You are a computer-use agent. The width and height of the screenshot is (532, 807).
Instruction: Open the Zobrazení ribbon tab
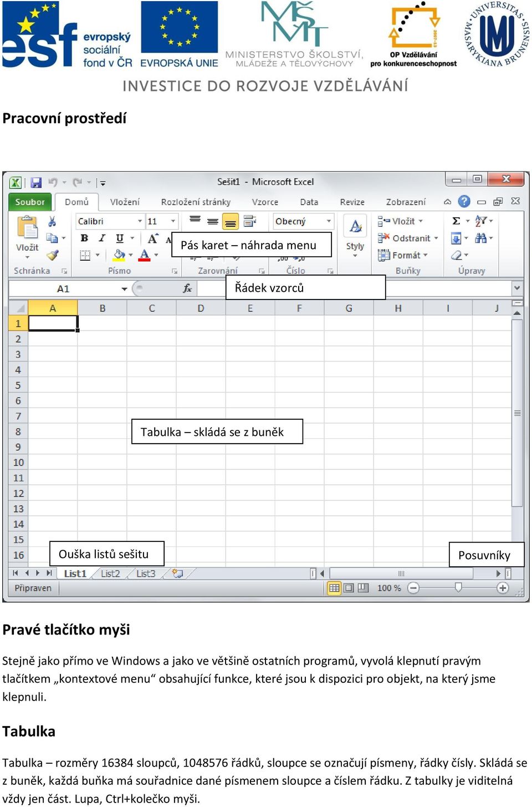point(406,202)
